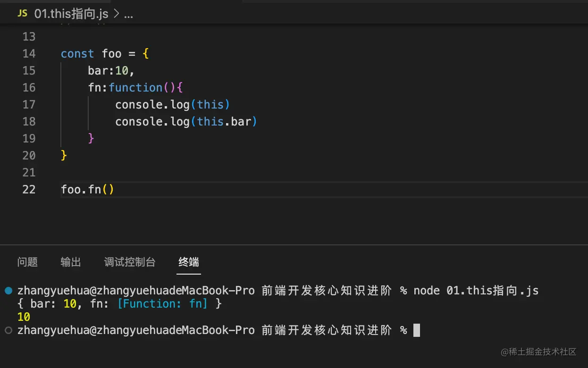Click the blue command-success dot in terminal
588x368 pixels.
(x=8, y=291)
